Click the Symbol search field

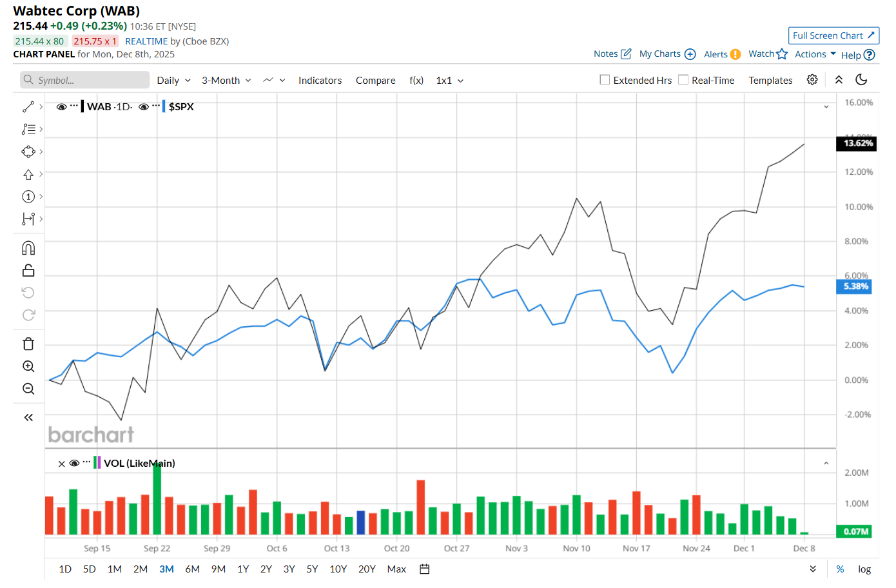pyautogui.click(x=85, y=80)
